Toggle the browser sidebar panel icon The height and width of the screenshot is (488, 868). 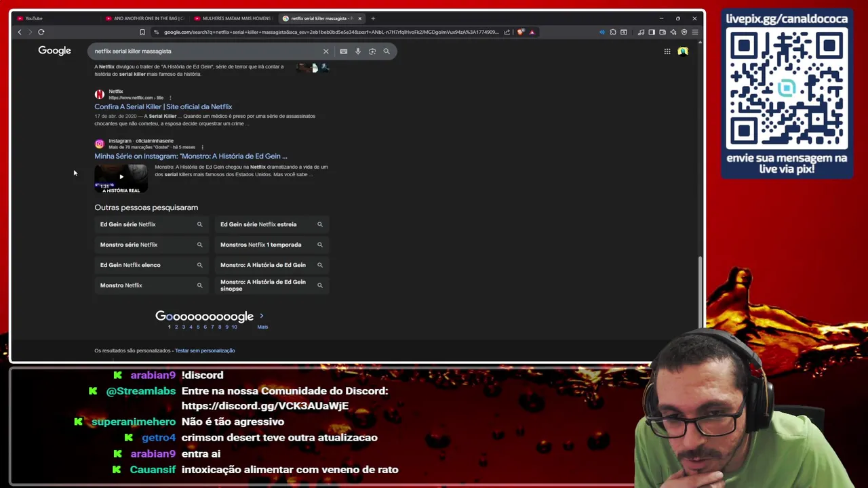click(x=652, y=32)
